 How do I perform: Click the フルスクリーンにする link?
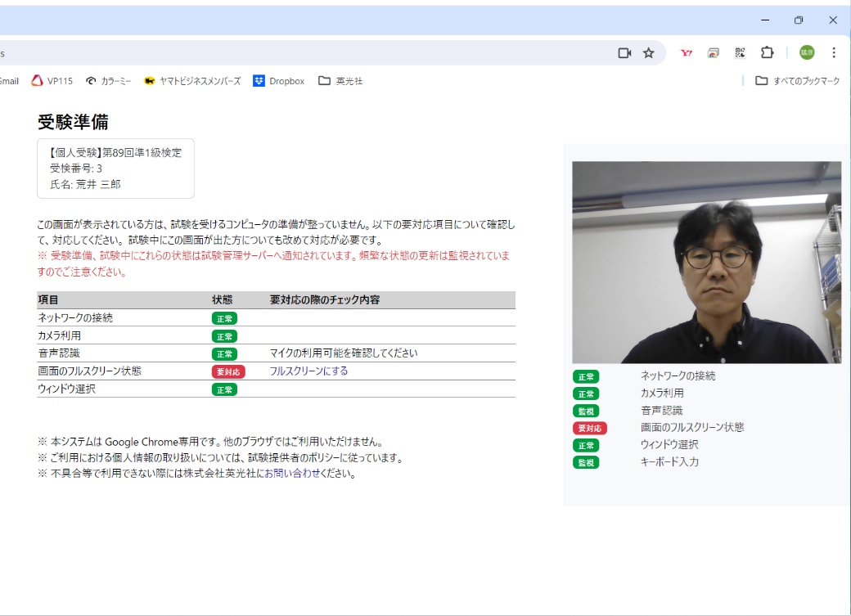point(308,371)
